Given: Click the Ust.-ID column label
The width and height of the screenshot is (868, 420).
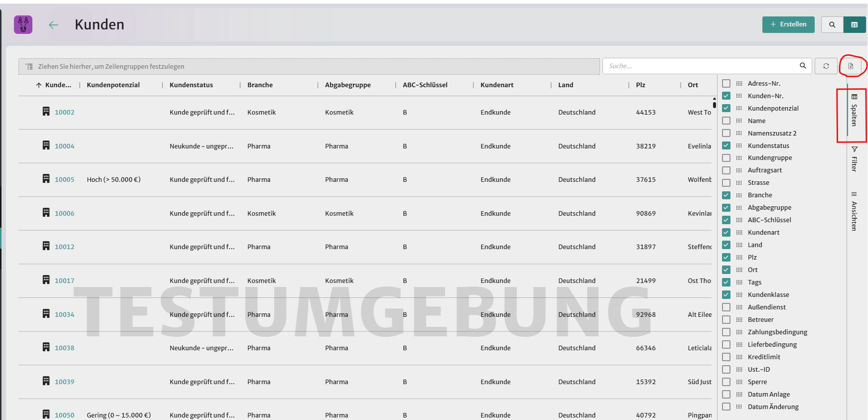Looking at the screenshot, I should click(759, 370).
